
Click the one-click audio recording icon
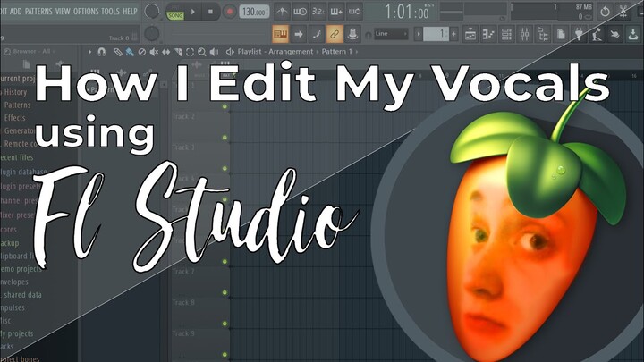614,35
